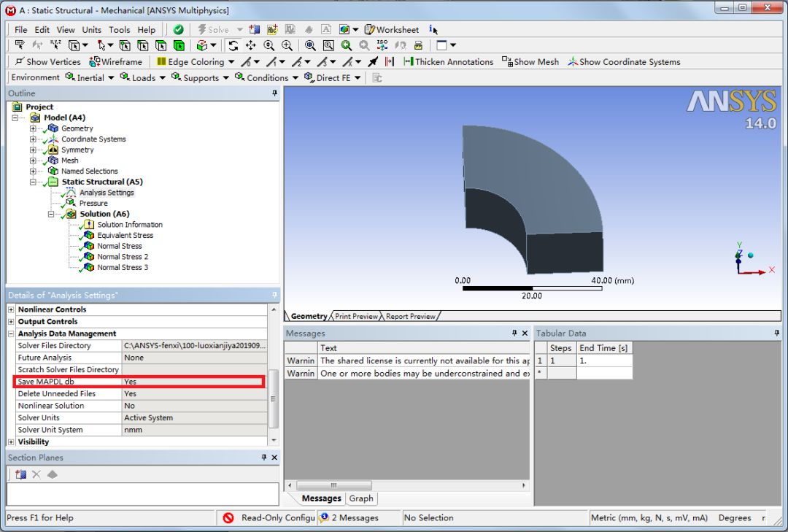Toggle Show Coordinate Systems
Image resolution: width=788 pixels, height=532 pixels.
pos(624,62)
